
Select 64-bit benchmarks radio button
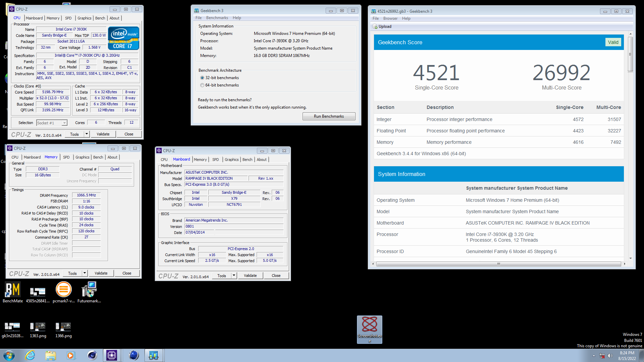coord(202,85)
